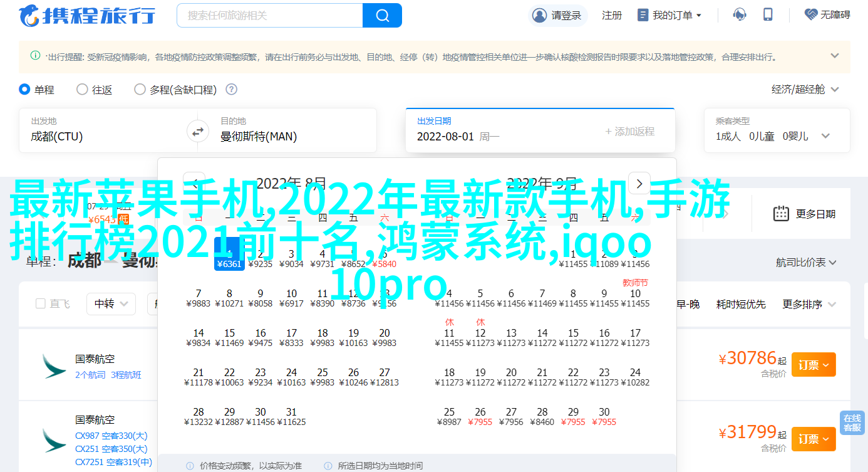Image resolution: width=868 pixels, height=472 pixels.
Task: Open the 经济/超经舱 cabin class dropdown
Action: coord(805,90)
